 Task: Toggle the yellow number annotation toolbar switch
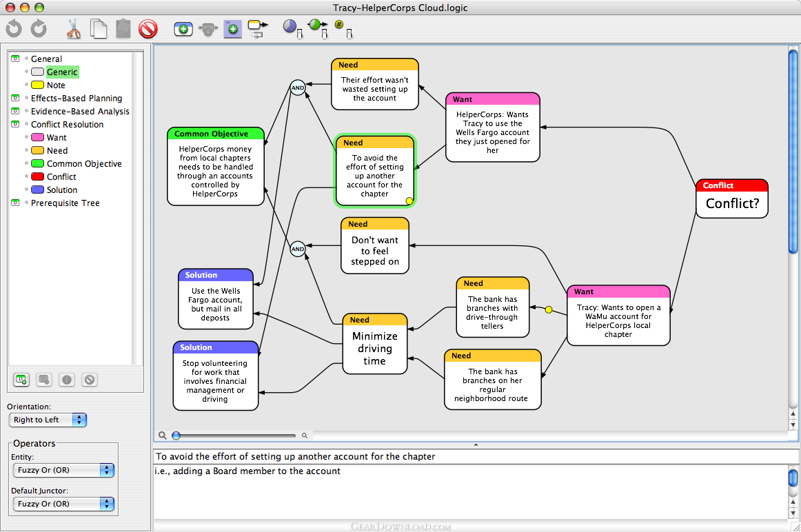pos(343,29)
